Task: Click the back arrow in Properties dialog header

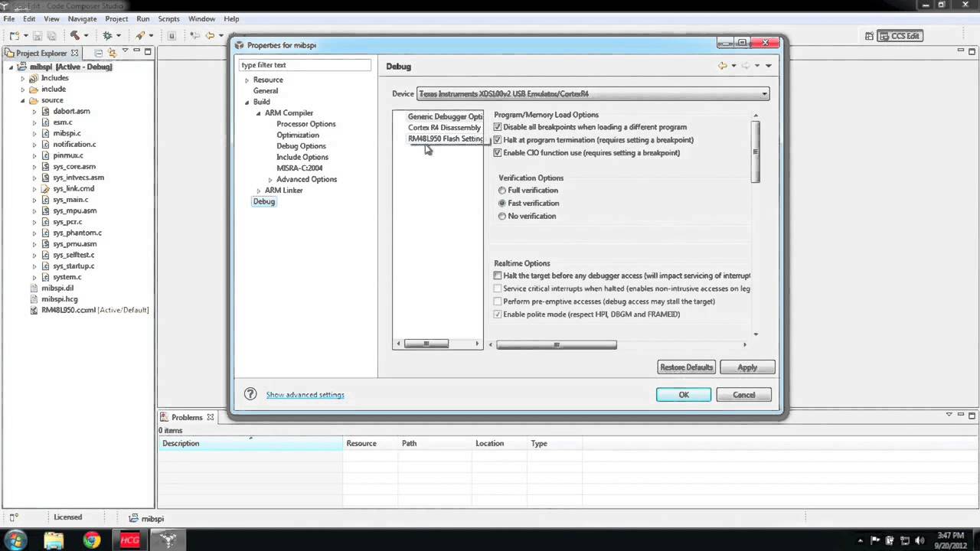Action: (x=722, y=66)
